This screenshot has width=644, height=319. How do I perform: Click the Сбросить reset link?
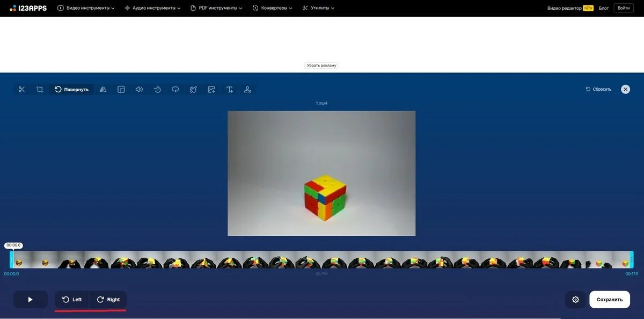pos(598,89)
